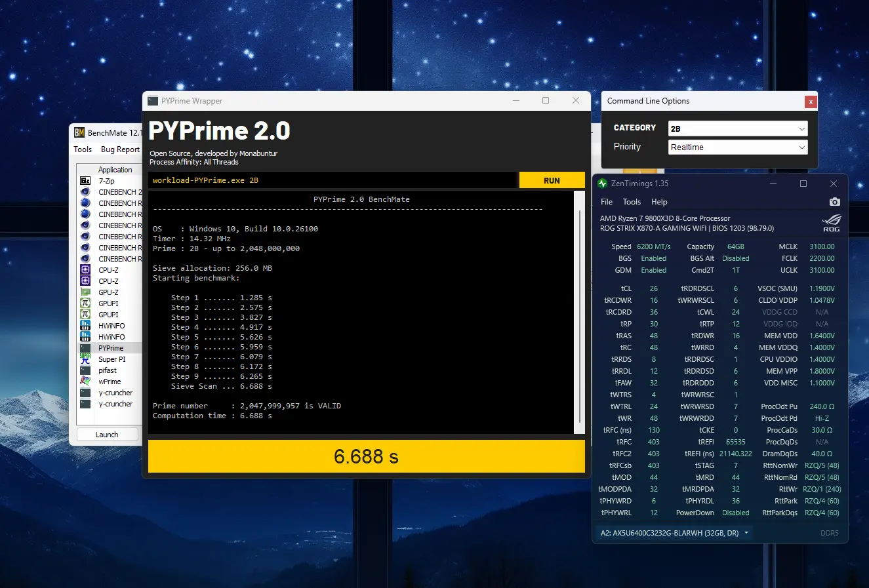
Task: Click the second y-cruncher icon in BenchMate
Action: (x=85, y=403)
